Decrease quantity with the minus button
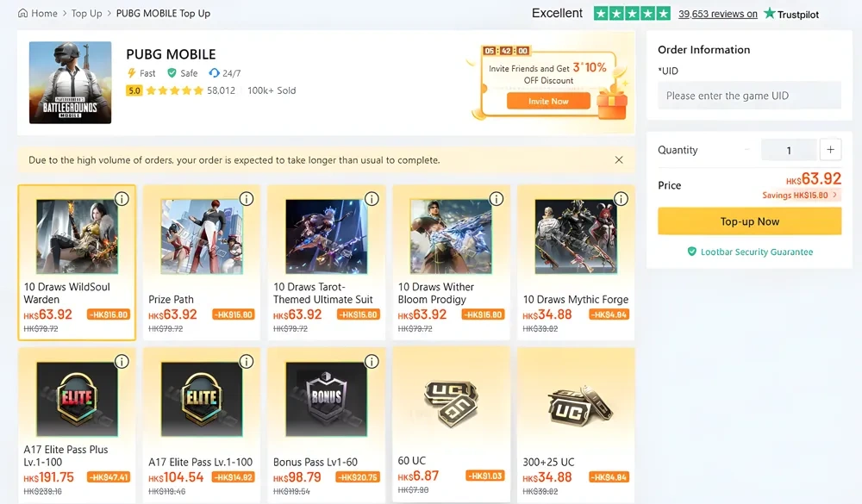 (747, 150)
